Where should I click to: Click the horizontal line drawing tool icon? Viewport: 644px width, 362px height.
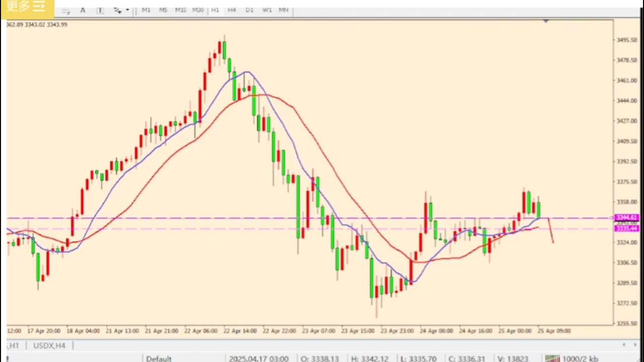[x=66, y=10]
